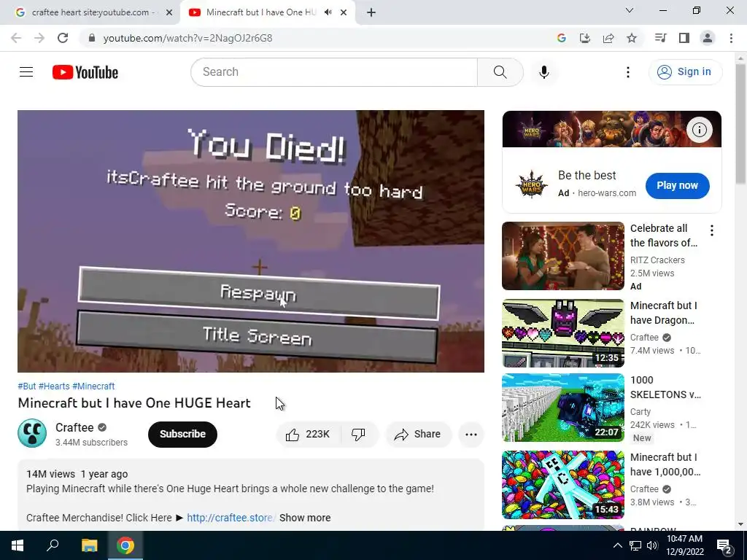
Task: Expand the description with Show more
Action: pyautogui.click(x=305, y=518)
